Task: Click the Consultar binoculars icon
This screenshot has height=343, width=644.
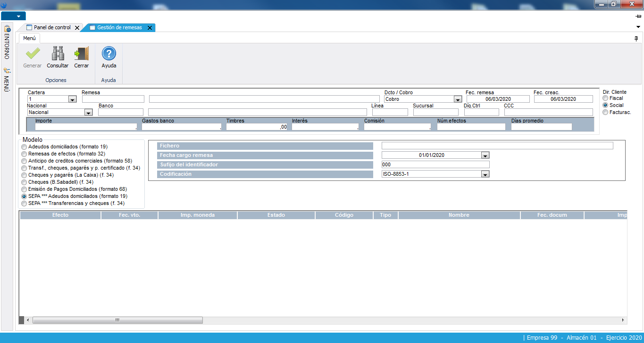Action: click(x=58, y=54)
